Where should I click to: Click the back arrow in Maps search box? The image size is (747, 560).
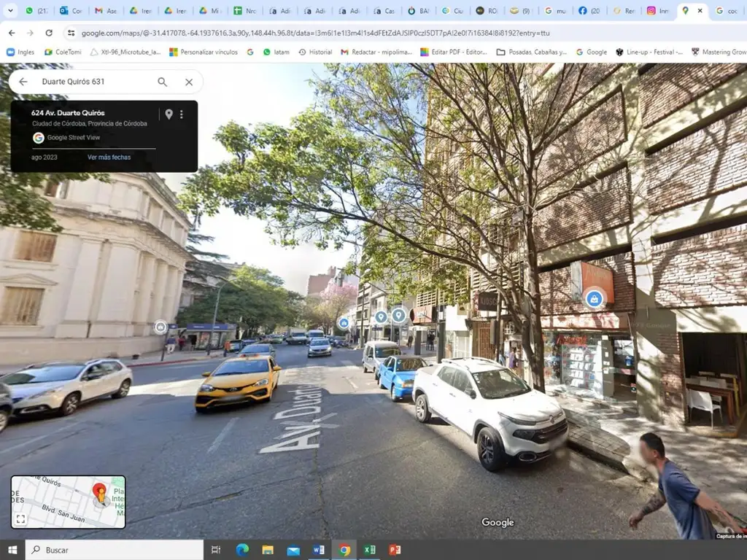click(x=23, y=82)
